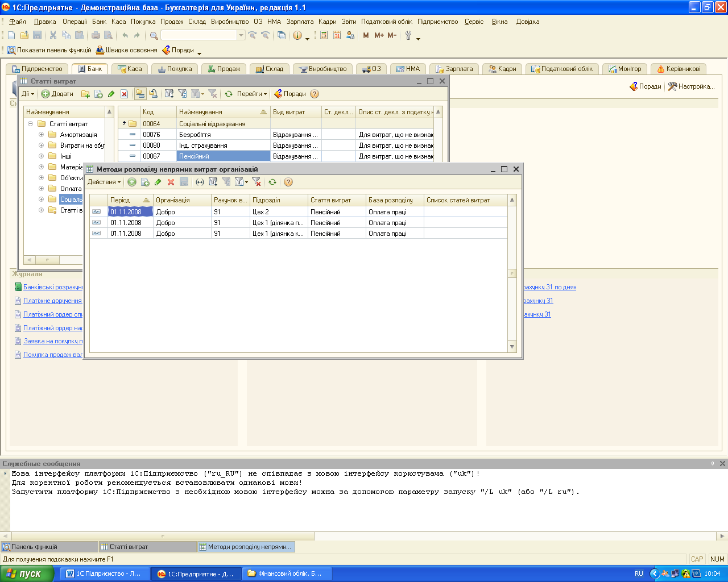Viewport: 728px width, 582px height.
Task: Click the search input field in toolbar
Action: click(198, 35)
